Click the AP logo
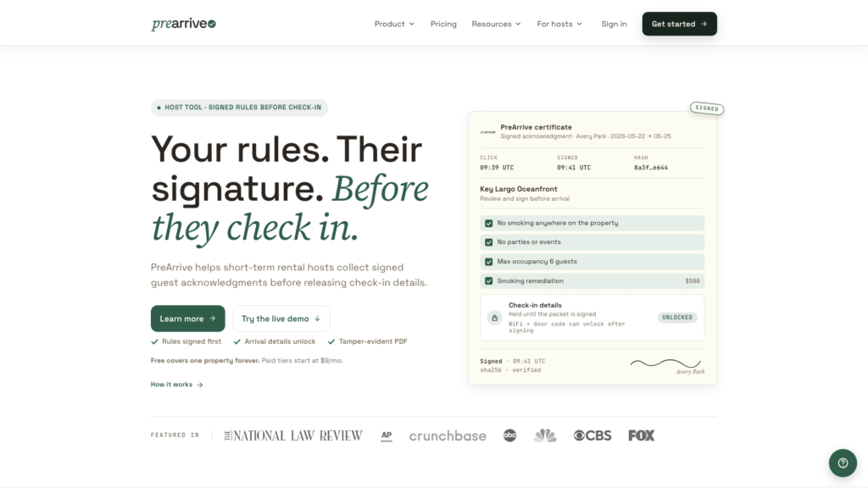The image size is (868, 488). pyautogui.click(x=387, y=436)
